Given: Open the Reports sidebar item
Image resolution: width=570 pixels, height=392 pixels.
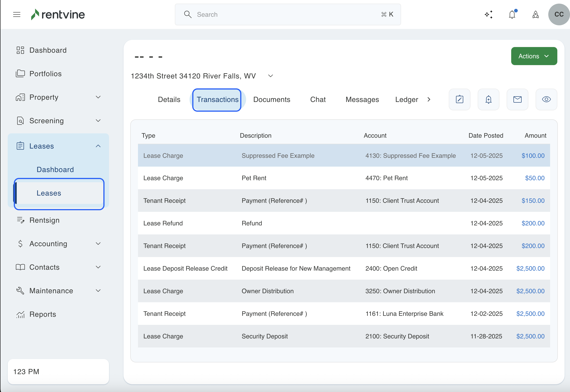Looking at the screenshot, I should click(43, 314).
